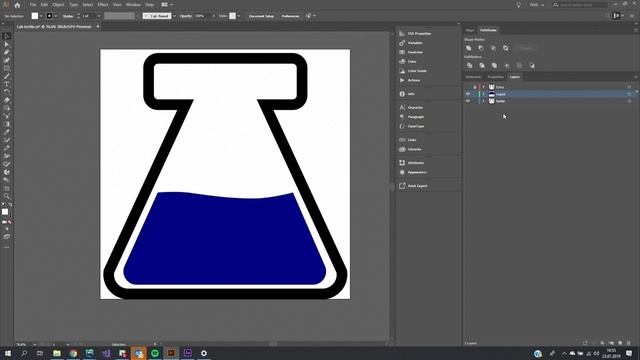
Task: Open the stroke color dropdown in control bar
Action: point(56,16)
